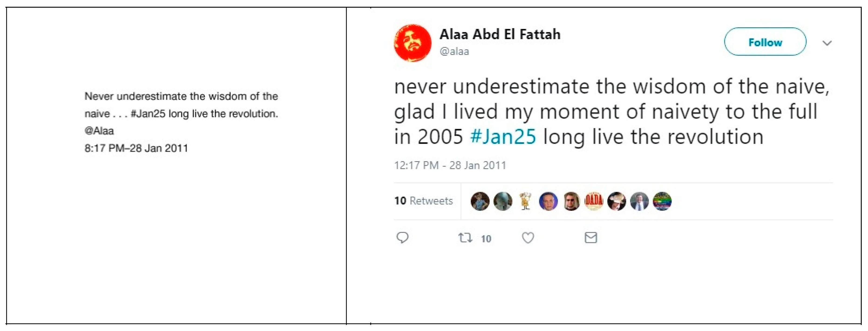This screenshot has width=868, height=331.
Task: Select the cartoon character retweeter avatar
Action: coord(525,201)
